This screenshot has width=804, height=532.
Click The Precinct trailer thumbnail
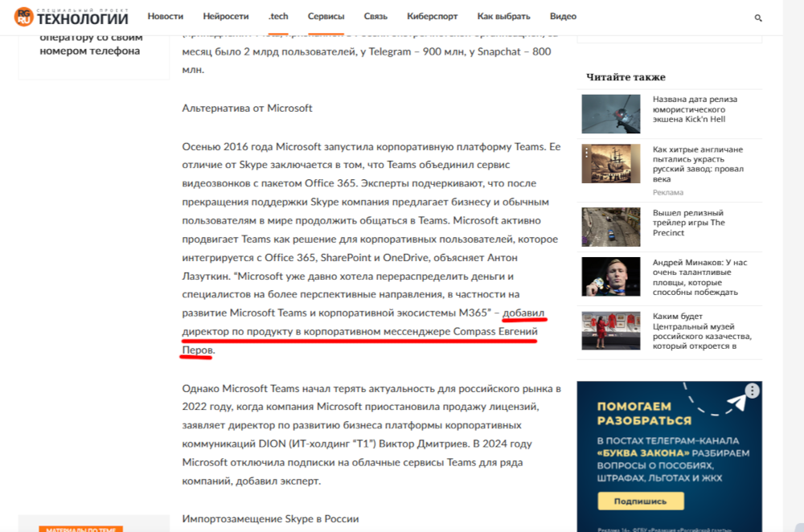coord(611,227)
